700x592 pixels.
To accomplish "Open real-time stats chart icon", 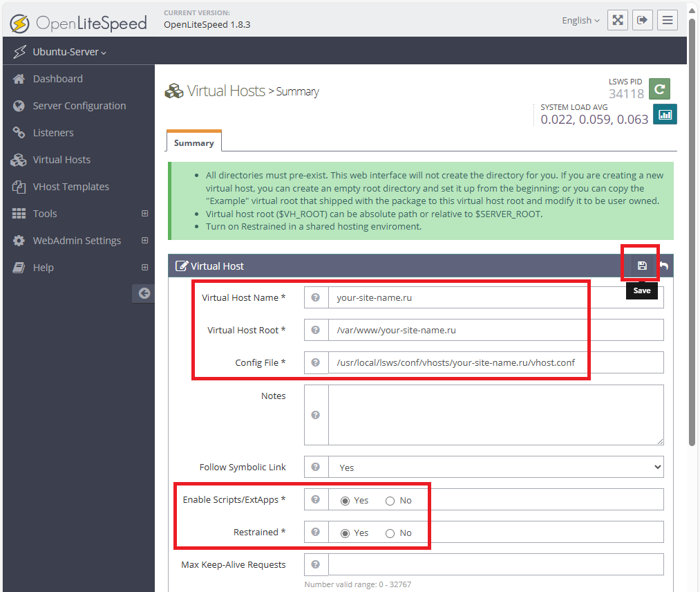I will (665, 114).
